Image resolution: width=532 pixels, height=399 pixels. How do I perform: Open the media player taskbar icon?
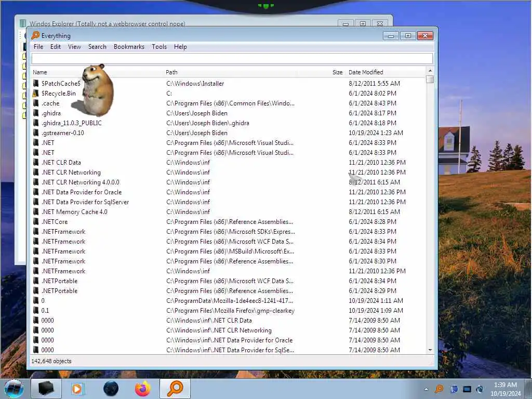tap(77, 389)
